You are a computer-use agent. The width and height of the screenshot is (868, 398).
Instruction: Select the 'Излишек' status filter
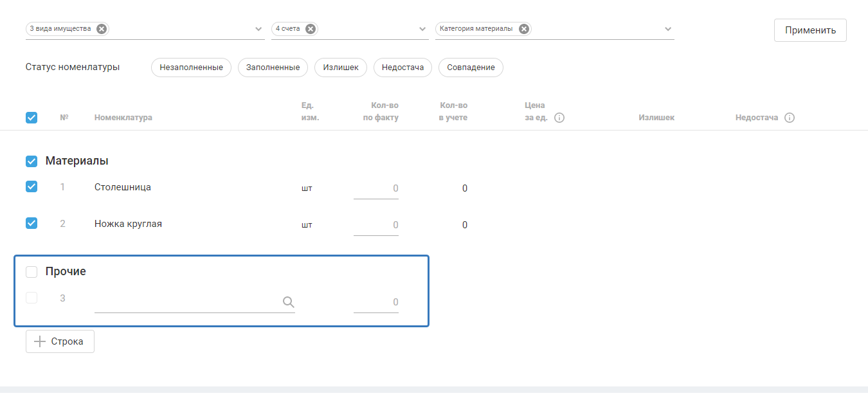point(341,68)
